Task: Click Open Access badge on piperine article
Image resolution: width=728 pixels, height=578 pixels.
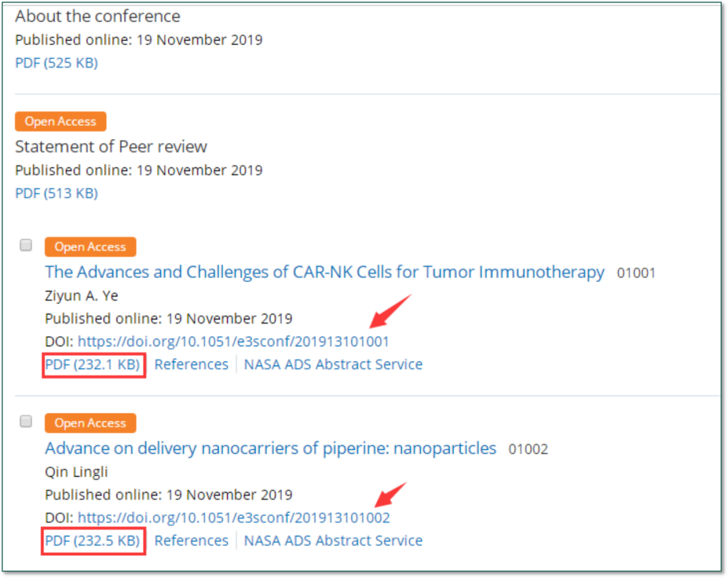Action: coord(90,423)
